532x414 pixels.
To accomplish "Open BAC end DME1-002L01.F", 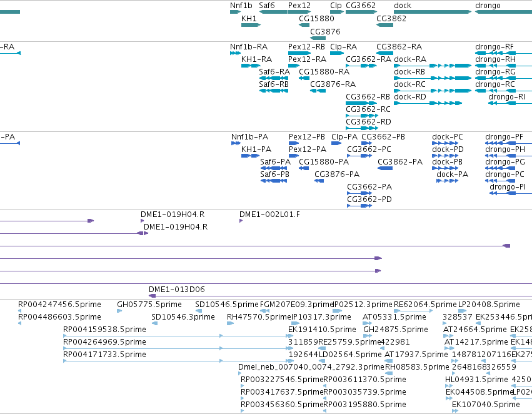I will coord(269,215).
